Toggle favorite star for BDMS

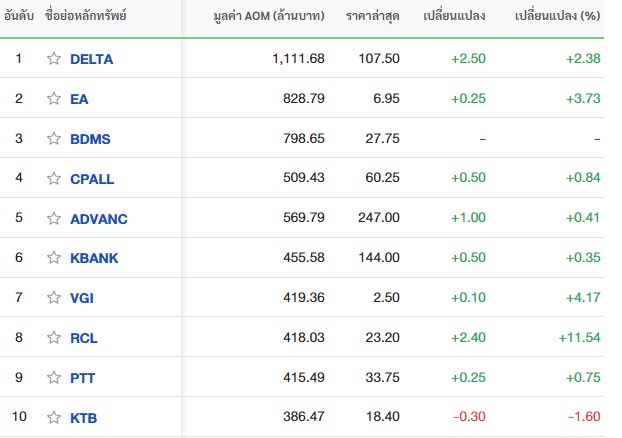pyautogui.click(x=54, y=138)
